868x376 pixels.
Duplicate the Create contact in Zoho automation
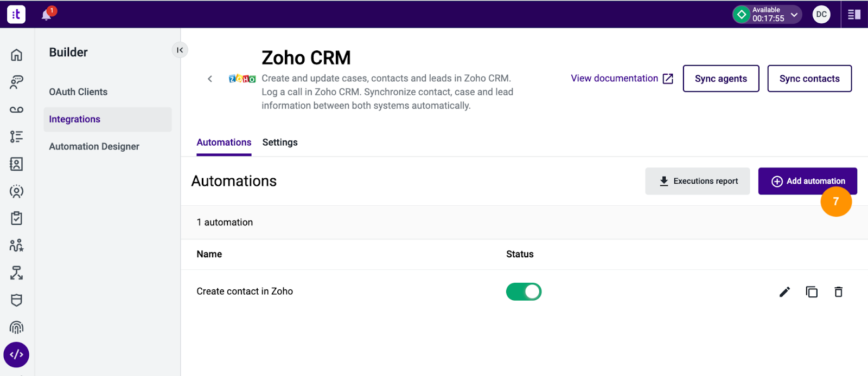812,292
